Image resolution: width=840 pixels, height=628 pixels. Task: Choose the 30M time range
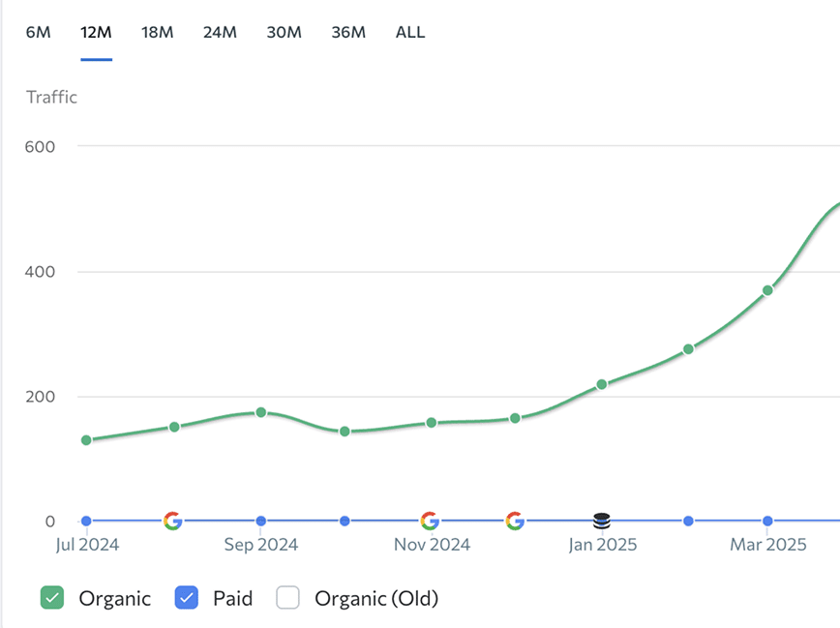pyautogui.click(x=284, y=32)
